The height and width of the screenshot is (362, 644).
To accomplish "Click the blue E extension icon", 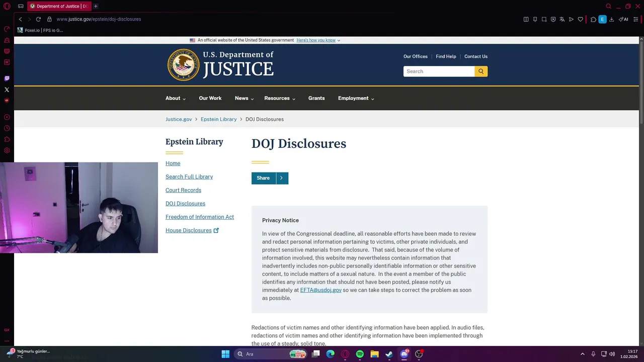I will pyautogui.click(x=602, y=19).
